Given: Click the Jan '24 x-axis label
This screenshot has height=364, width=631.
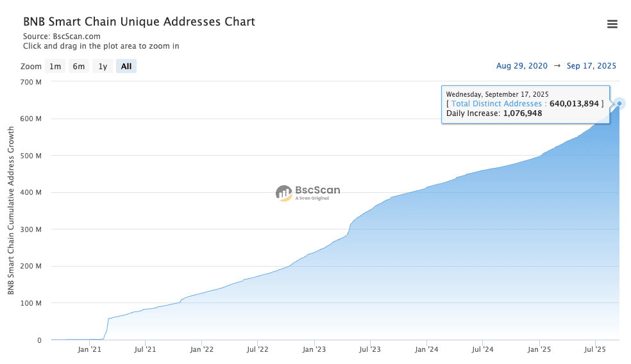Looking at the screenshot, I should pos(426,349).
